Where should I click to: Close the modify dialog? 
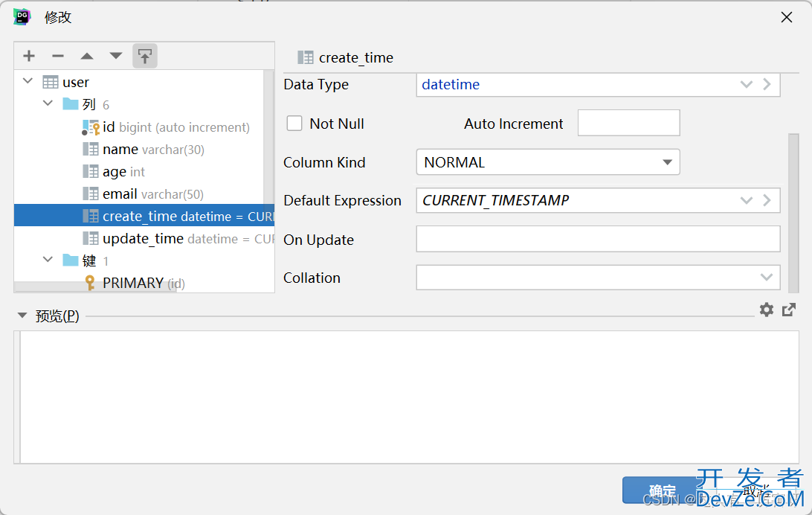coord(787,17)
